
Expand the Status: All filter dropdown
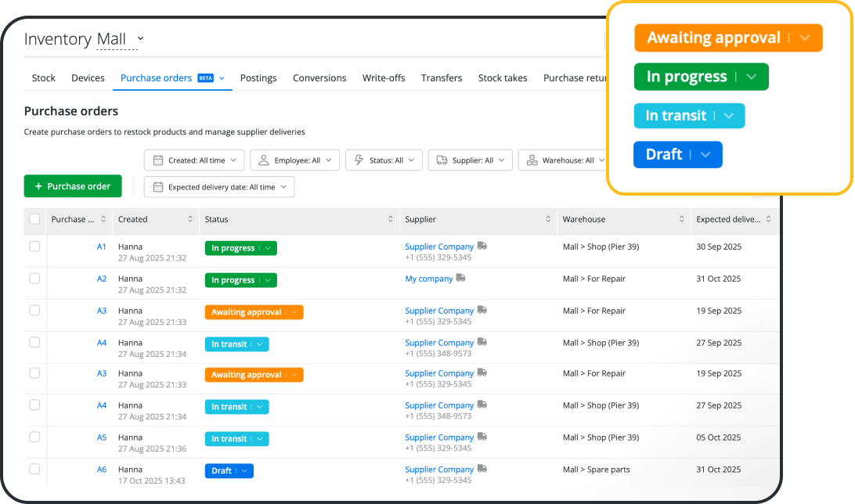[384, 160]
